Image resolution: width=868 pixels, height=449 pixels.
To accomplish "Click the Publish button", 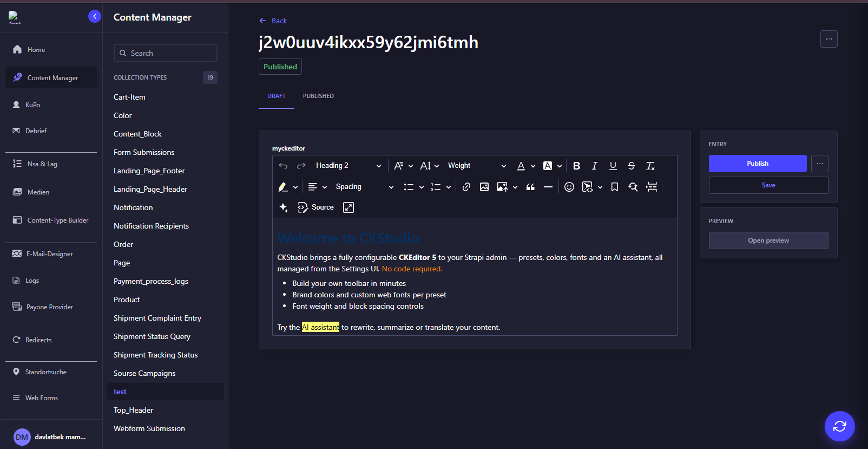I will point(758,164).
